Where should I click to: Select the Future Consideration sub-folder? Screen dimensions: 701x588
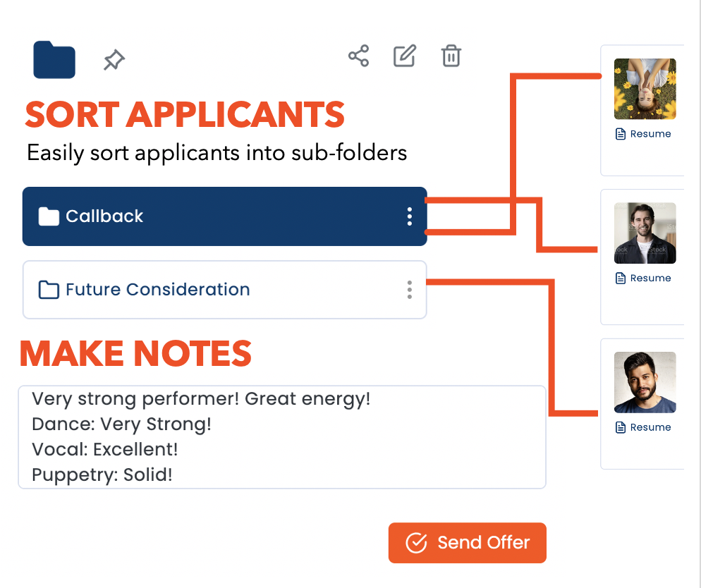[225, 290]
